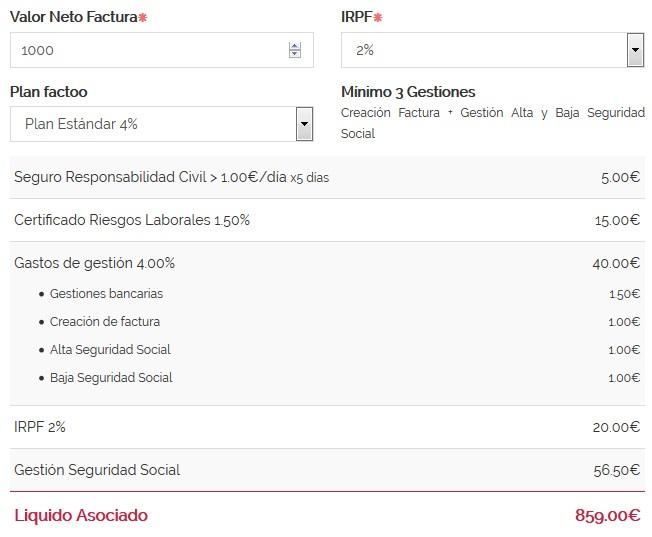Click the Seguro Responsabilidad Civil row
Image resolution: width=652 pixels, height=537 pixels.
coord(171,177)
